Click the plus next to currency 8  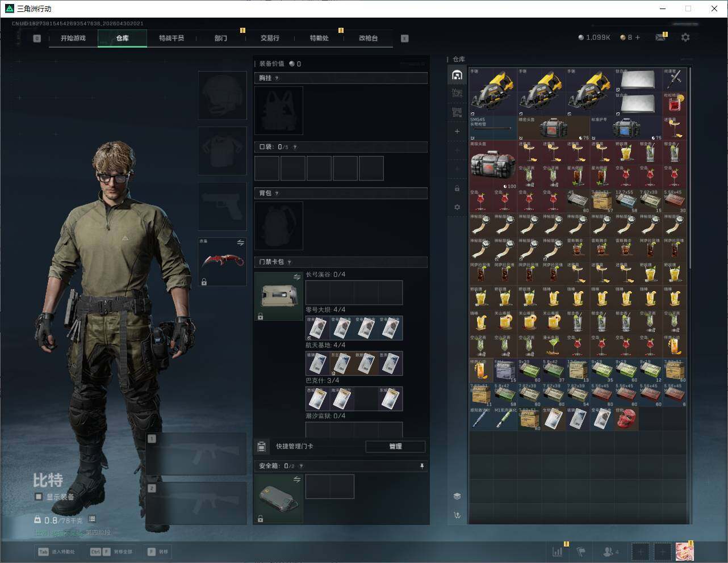pos(638,37)
